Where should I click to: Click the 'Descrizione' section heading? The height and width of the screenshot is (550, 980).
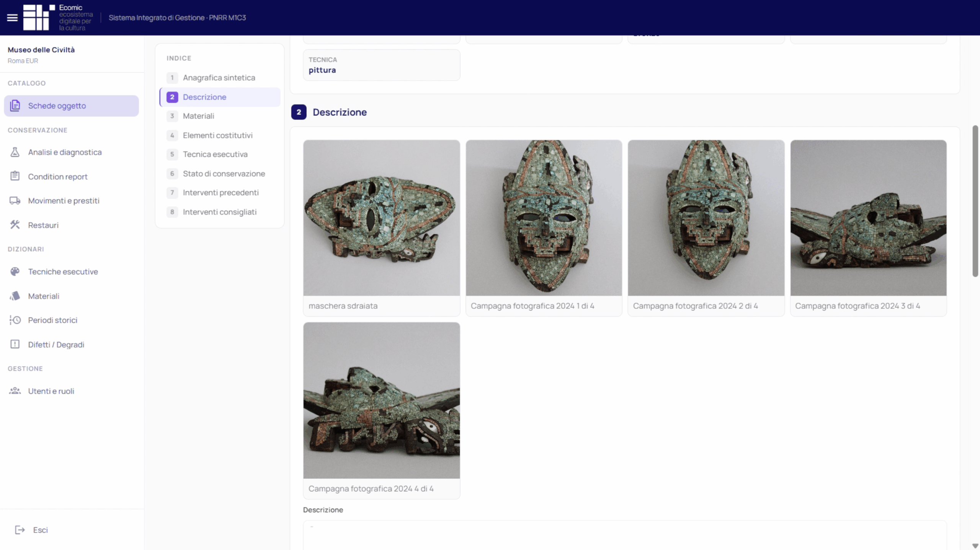tap(340, 112)
